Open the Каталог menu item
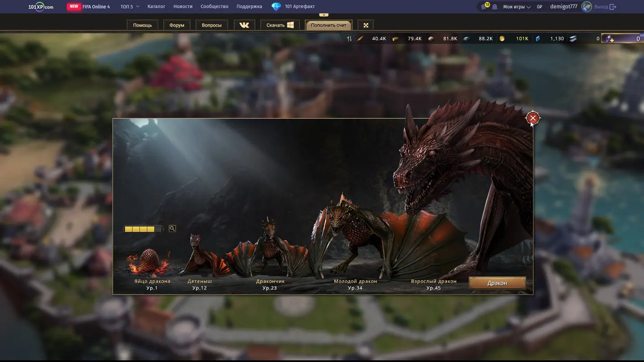644x362 pixels. coord(156,7)
